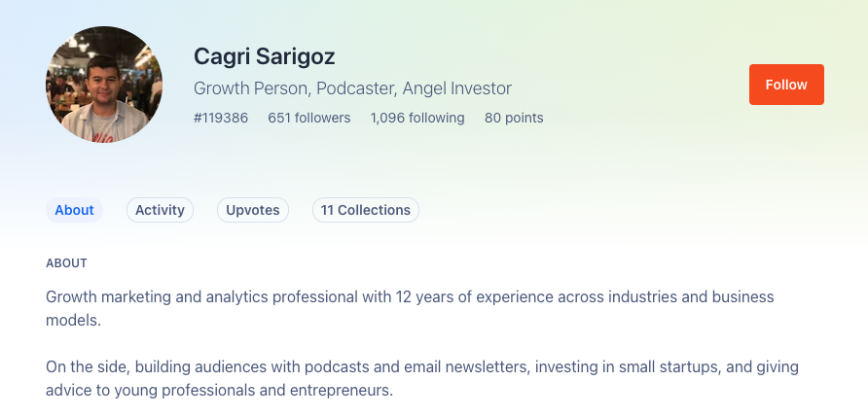This screenshot has height=416, width=868.
Task: Open the About tab
Action: pyautogui.click(x=74, y=210)
